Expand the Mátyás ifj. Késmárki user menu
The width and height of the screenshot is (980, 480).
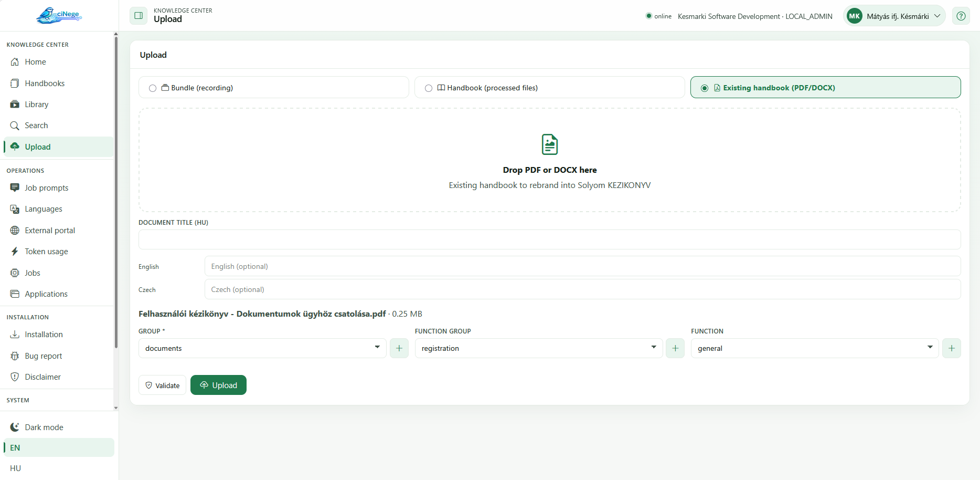click(x=894, y=16)
